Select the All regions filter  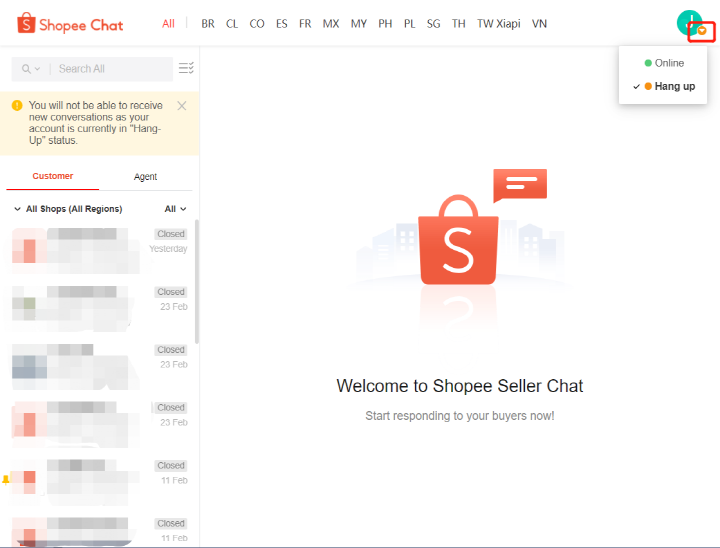[x=168, y=23]
